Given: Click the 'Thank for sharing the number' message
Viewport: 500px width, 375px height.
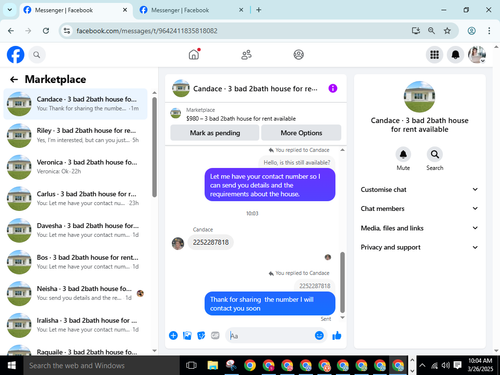Looking at the screenshot, I should (x=270, y=303).
